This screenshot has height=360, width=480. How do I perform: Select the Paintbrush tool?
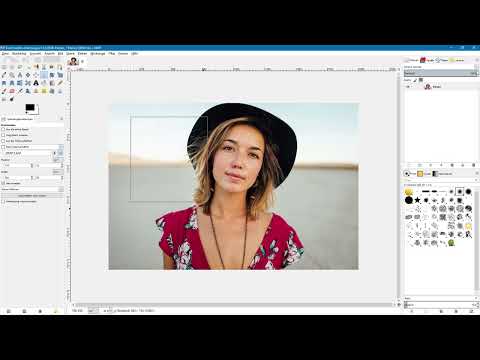[4, 91]
